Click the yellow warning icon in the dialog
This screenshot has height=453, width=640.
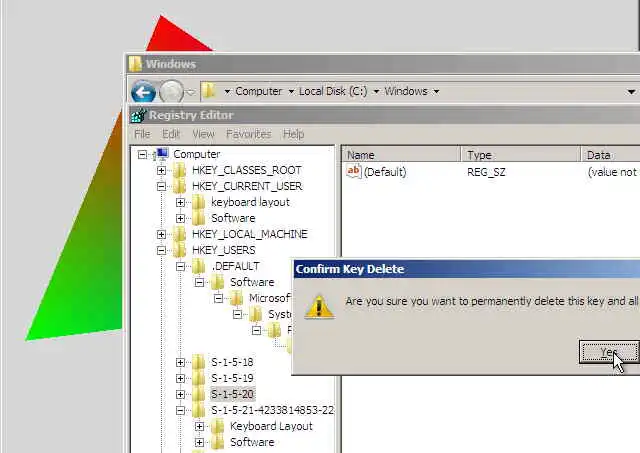click(x=319, y=307)
